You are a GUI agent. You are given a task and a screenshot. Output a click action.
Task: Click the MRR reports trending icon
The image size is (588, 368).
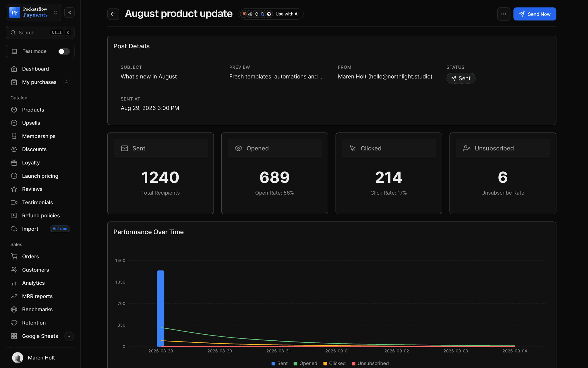14,296
